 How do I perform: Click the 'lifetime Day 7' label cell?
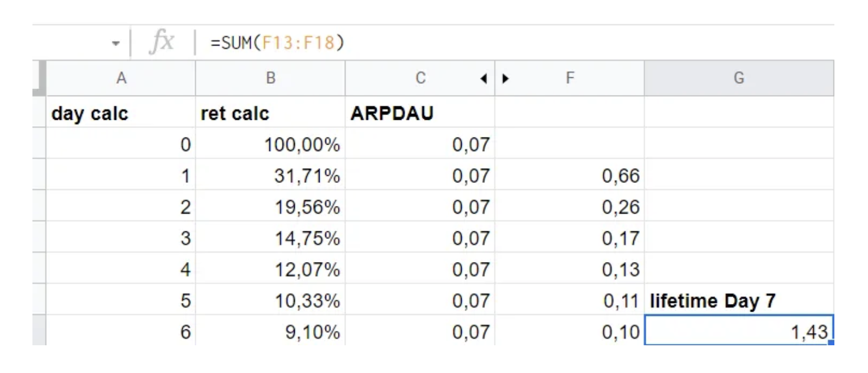(x=739, y=300)
